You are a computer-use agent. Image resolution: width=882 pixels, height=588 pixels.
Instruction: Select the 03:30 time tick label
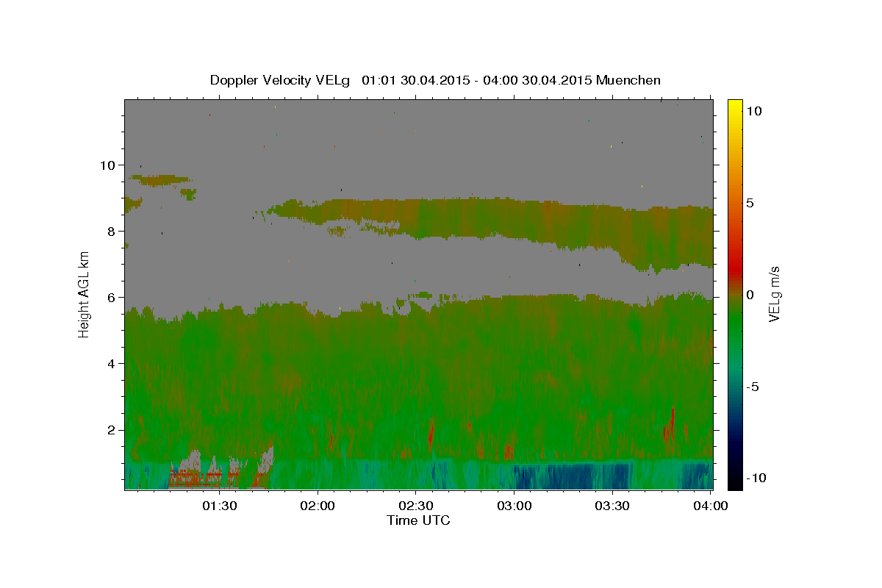point(612,506)
